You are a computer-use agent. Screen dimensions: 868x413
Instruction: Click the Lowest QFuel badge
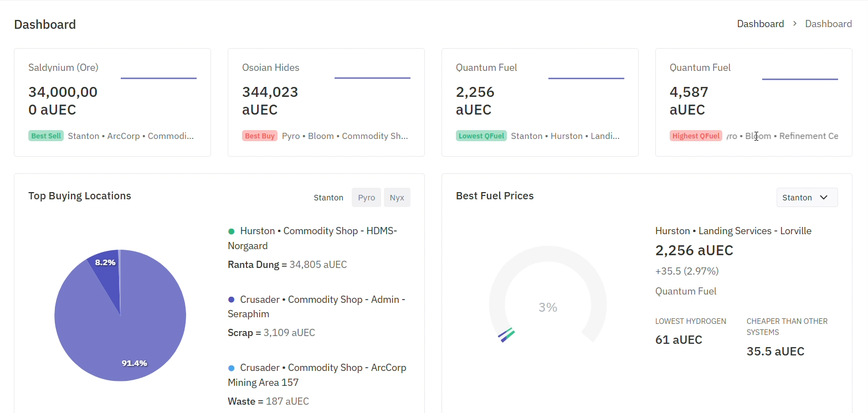coord(481,136)
